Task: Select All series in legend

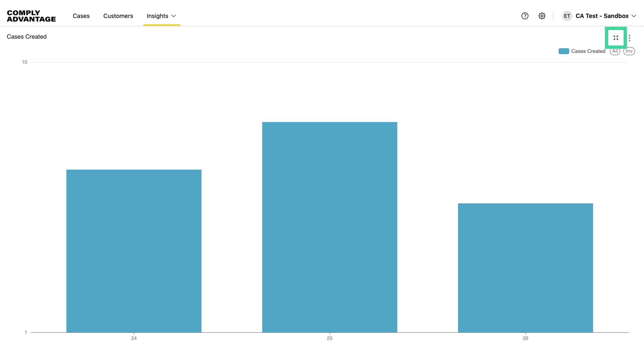Action: [615, 51]
